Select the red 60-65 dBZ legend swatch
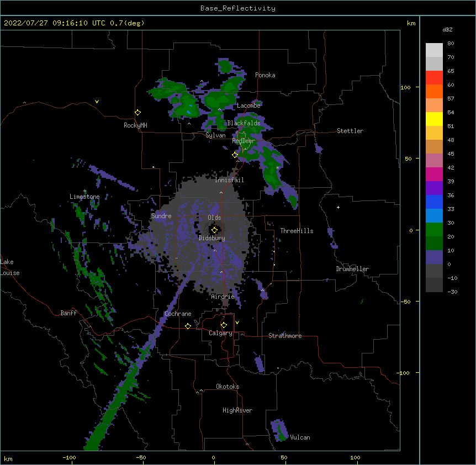Screen dimensions: 476x465 tap(434, 77)
